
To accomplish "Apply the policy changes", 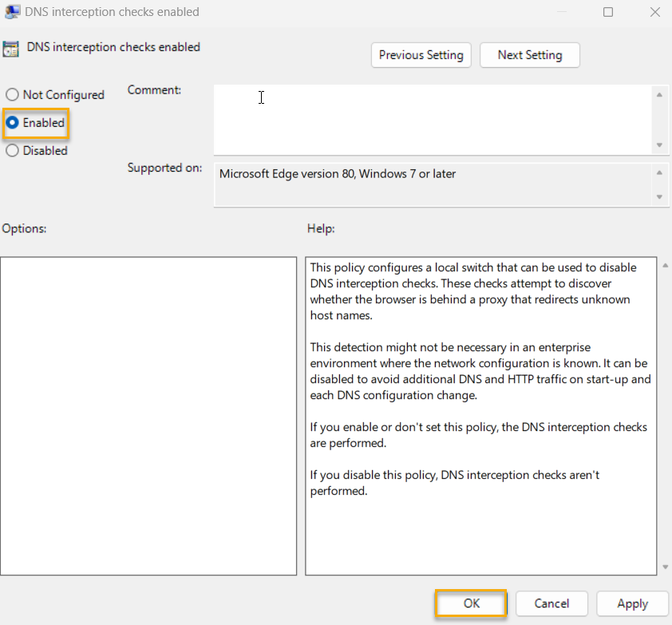I will click(632, 603).
